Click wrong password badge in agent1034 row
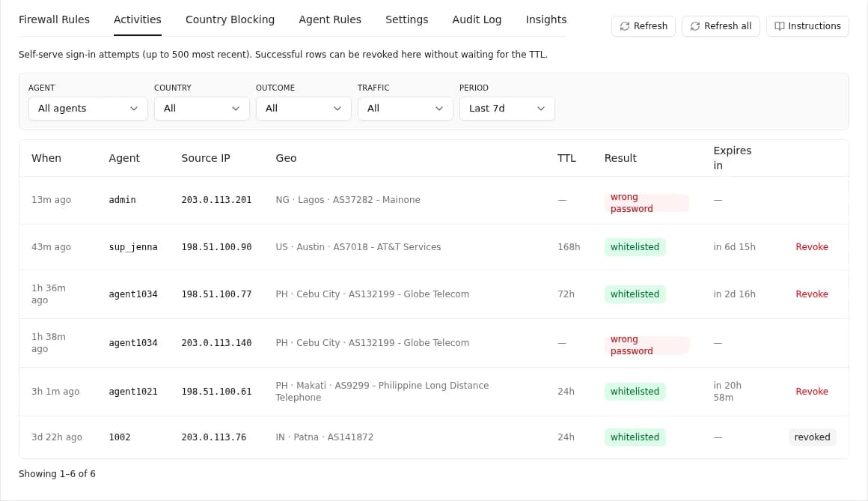 click(x=646, y=345)
